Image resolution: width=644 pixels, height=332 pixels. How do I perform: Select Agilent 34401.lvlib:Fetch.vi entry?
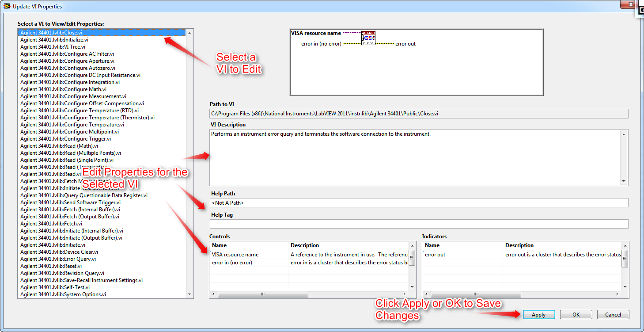[102, 224]
